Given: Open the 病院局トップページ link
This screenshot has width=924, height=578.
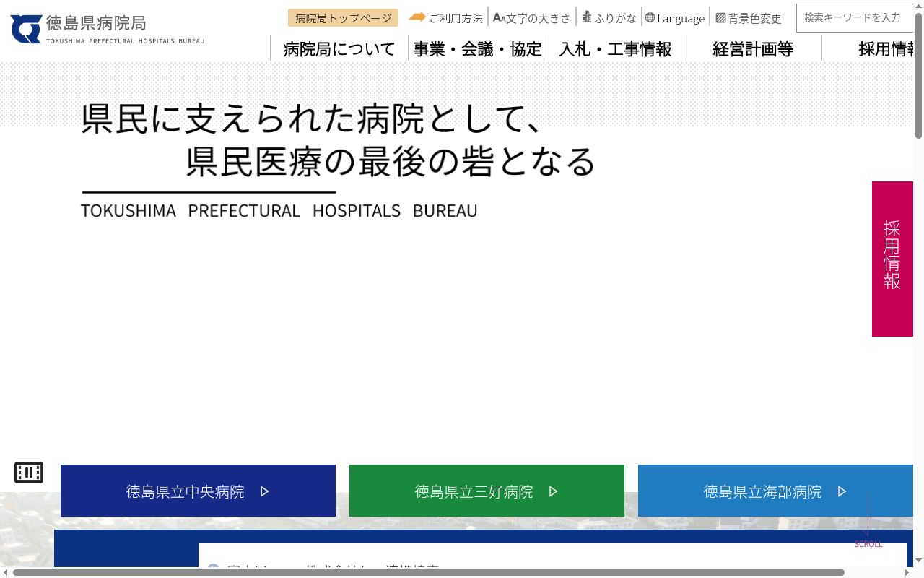Looking at the screenshot, I should point(343,18).
